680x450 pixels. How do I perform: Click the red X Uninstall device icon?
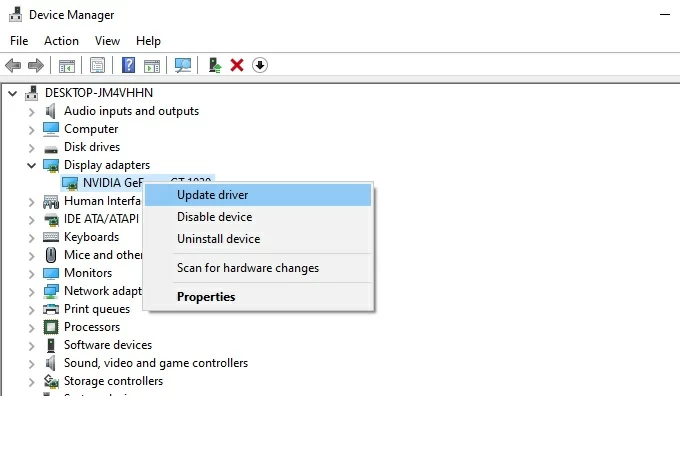point(237,65)
